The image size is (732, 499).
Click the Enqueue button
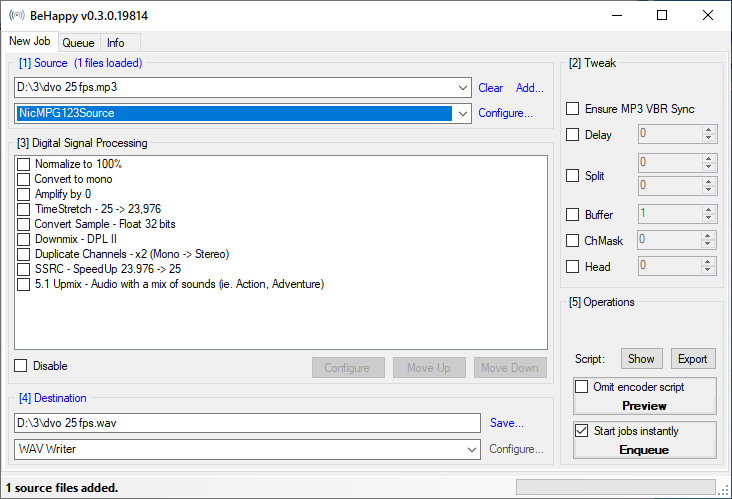[645, 450]
